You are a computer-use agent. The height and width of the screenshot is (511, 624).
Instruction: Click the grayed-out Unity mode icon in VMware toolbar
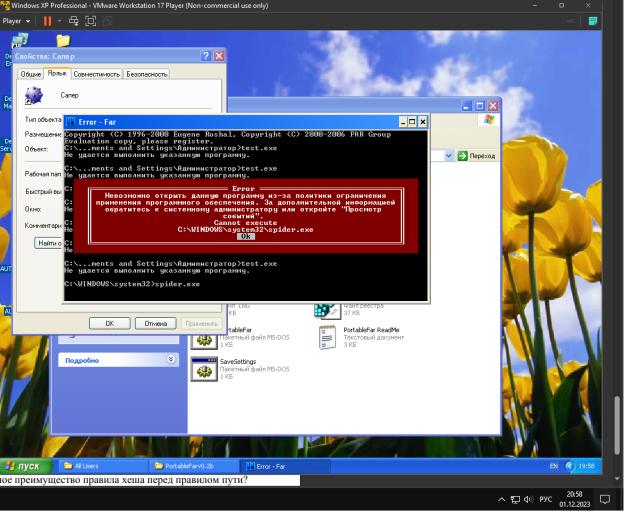[107, 21]
